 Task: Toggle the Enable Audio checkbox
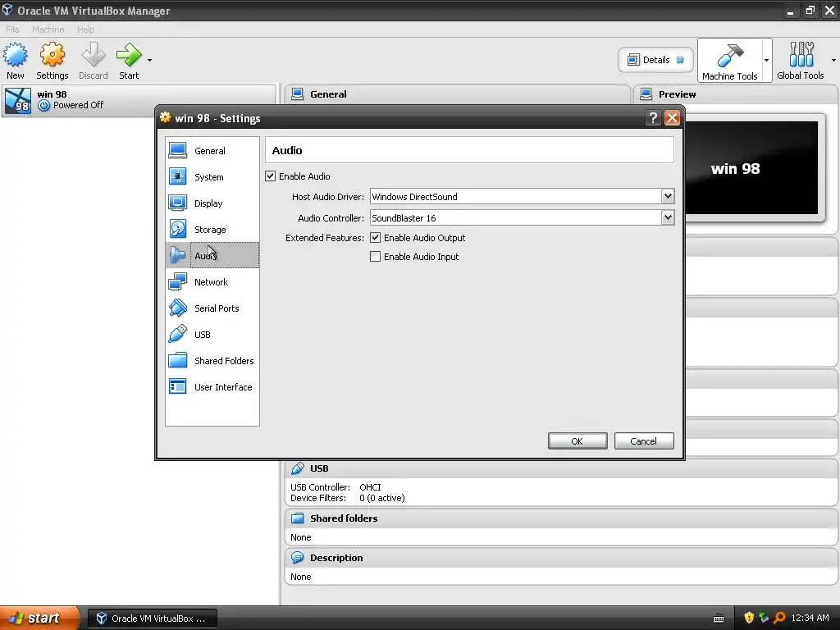pos(271,176)
